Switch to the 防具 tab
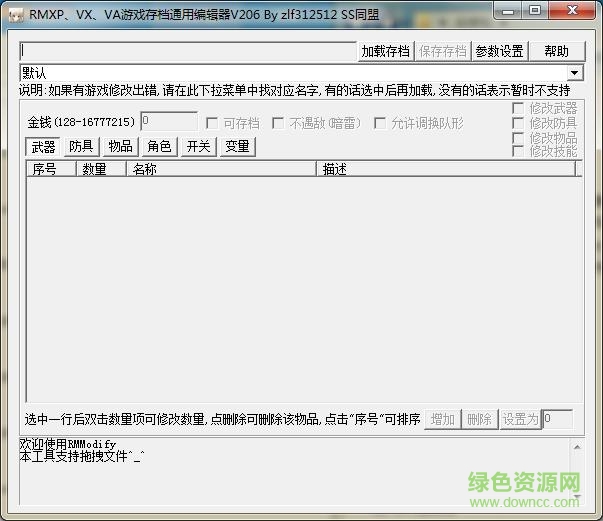Viewport: 603px width, 521px height. (x=82, y=146)
